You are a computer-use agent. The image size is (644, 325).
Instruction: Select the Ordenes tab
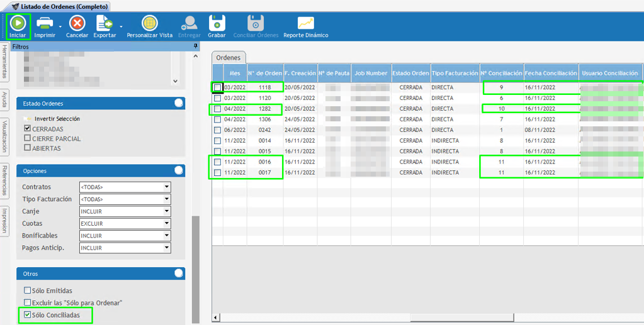pos(229,58)
